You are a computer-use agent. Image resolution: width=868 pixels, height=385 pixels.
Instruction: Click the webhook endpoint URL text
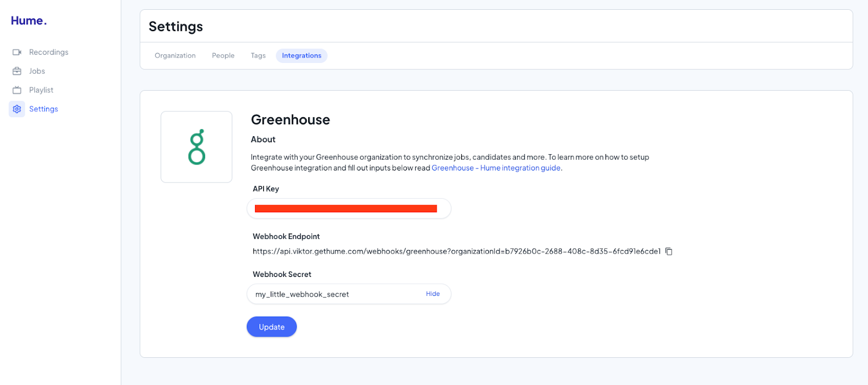tap(457, 251)
